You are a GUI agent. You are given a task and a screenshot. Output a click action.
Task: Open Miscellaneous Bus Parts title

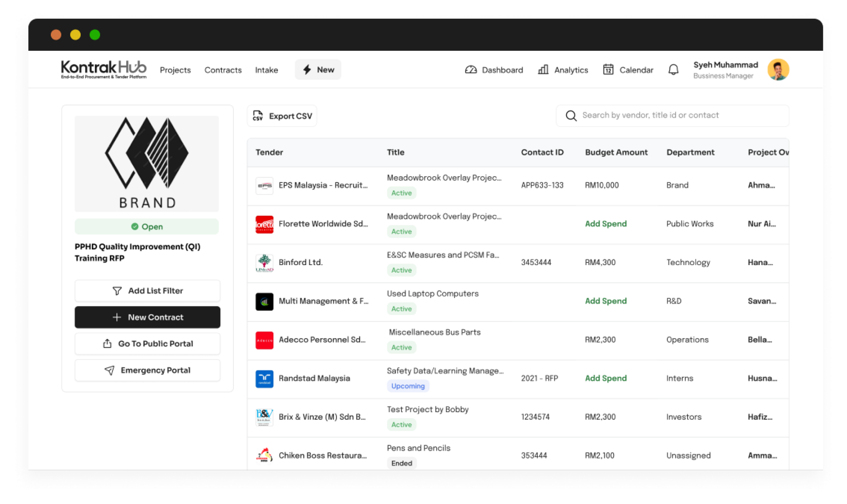tap(435, 332)
